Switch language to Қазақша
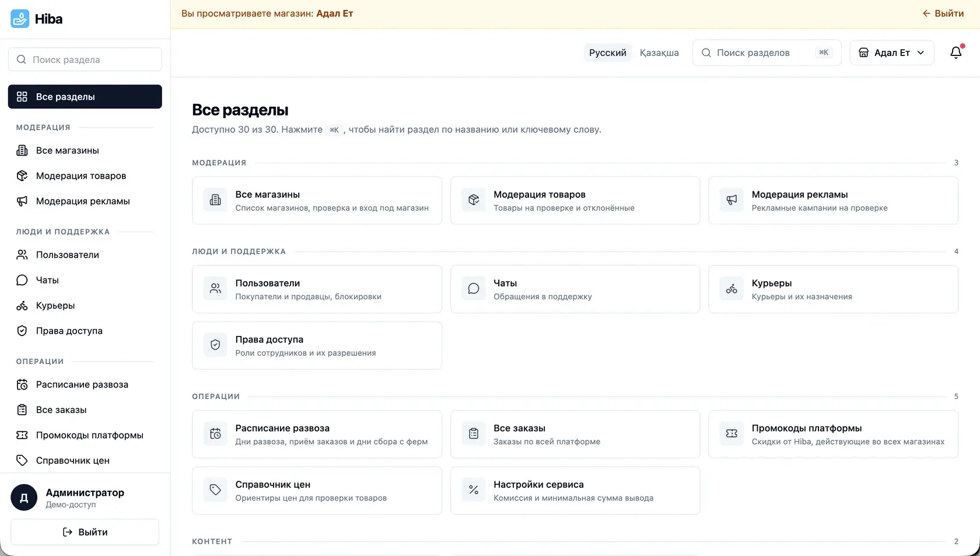The width and height of the screenshot is (980, 556). [x=659, y=53]
